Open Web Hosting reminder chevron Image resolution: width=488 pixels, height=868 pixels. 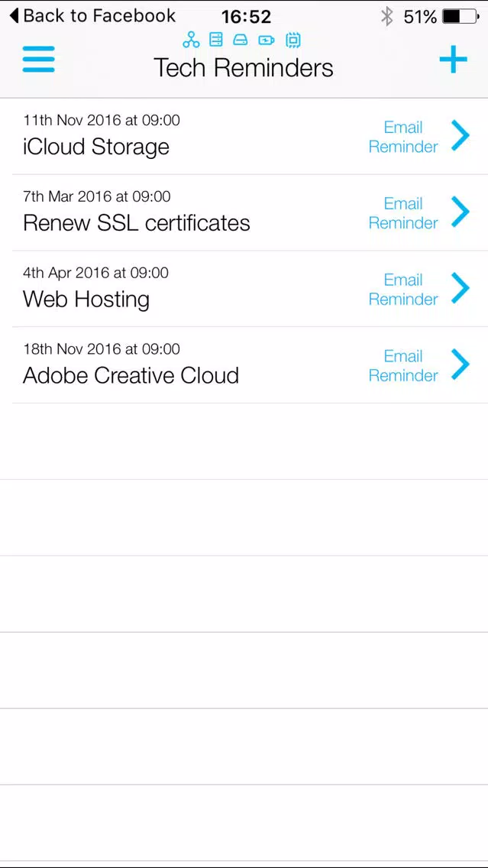460,288
